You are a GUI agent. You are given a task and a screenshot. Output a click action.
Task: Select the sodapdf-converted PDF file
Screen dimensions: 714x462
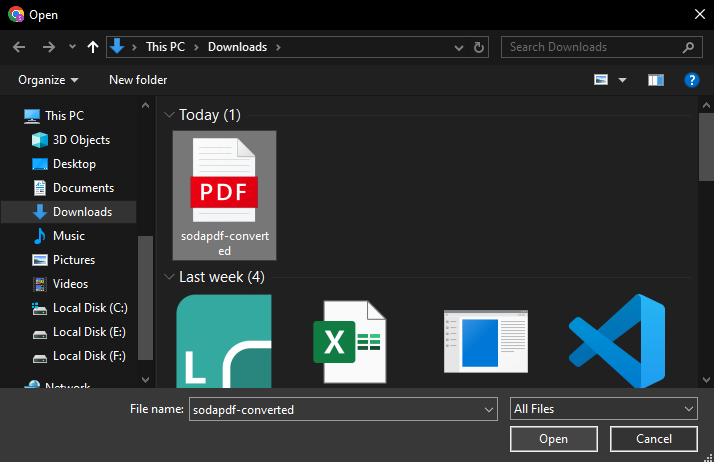point(224,196)
